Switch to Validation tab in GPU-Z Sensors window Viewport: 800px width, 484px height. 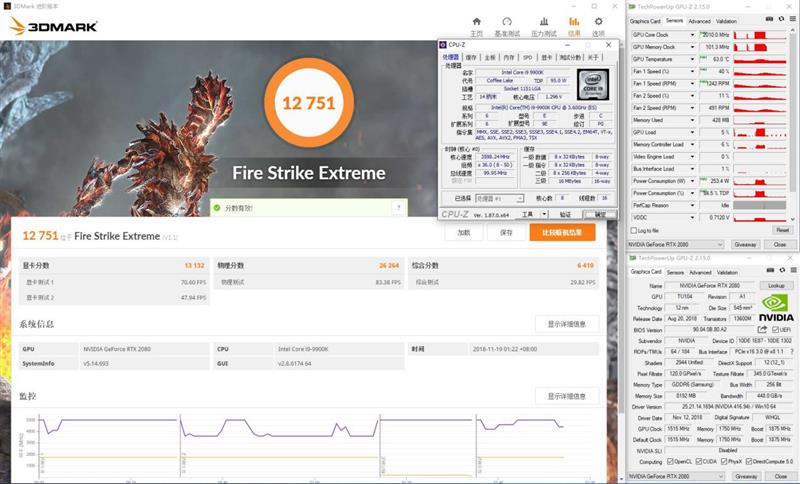click(726, 21)
